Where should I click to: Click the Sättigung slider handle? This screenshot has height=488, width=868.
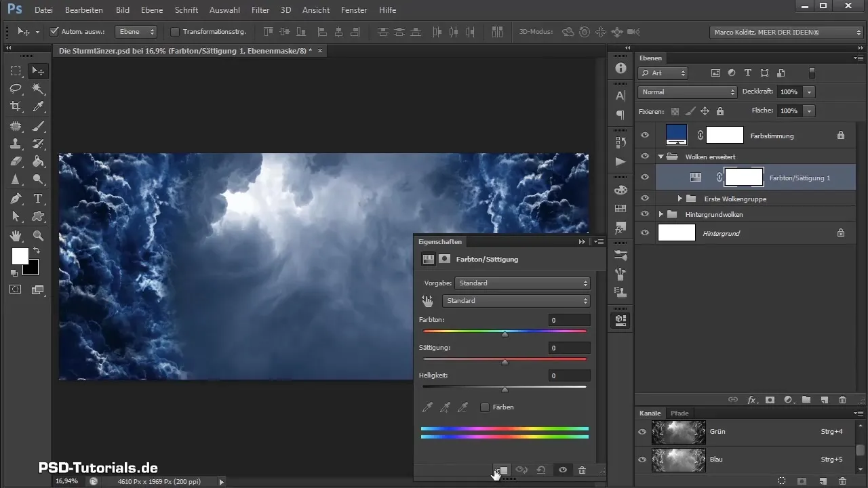pyautogui.click(x=505, y=362)
